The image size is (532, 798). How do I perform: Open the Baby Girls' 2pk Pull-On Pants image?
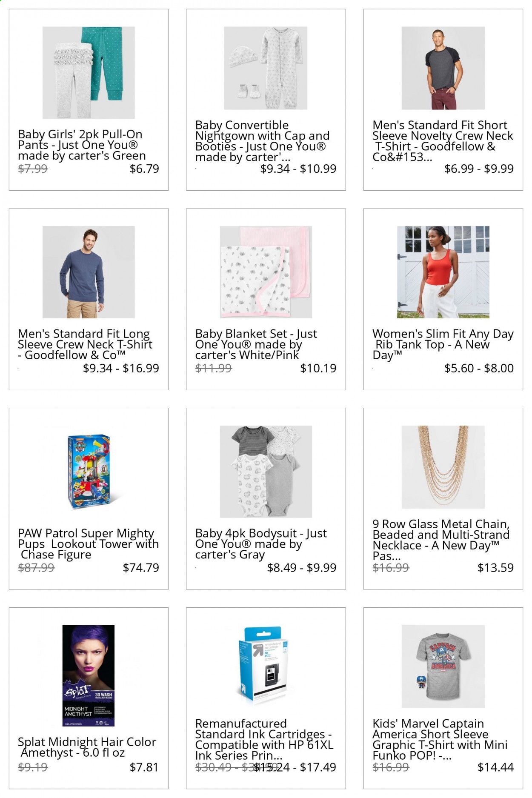[89, 73]
